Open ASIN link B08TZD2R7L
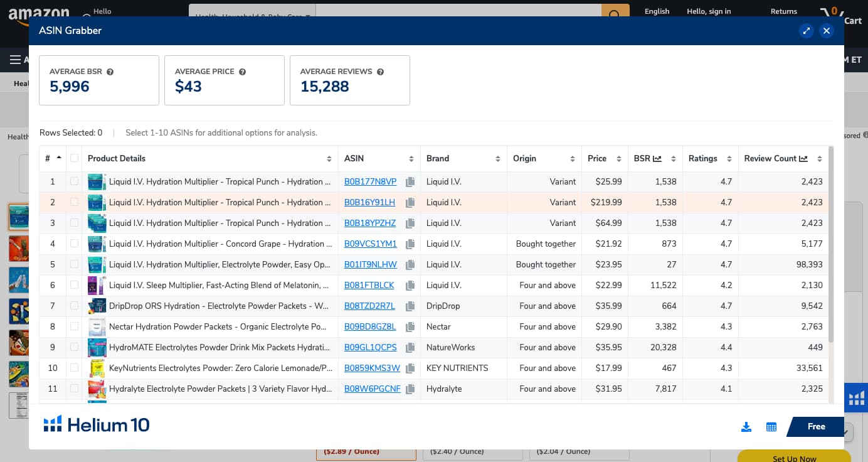868x462 pixels. click(370, 306)
